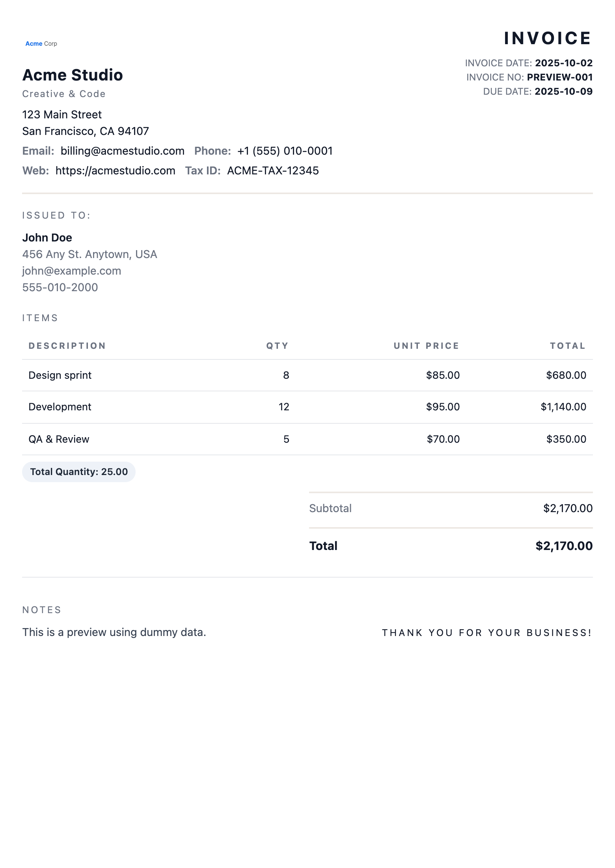The width and height of the screenshot is (615, 868).
Task: Click the DESCRIPTION column header
Action: point(67,346)
